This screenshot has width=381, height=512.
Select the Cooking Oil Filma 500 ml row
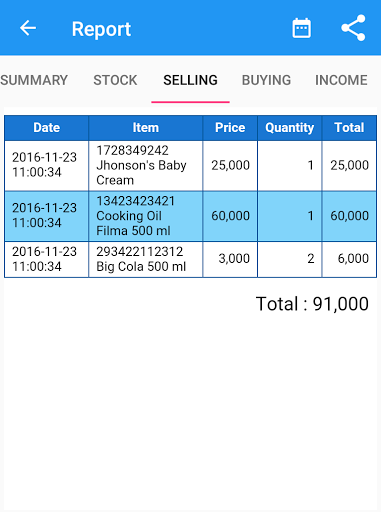pos(190,216)
